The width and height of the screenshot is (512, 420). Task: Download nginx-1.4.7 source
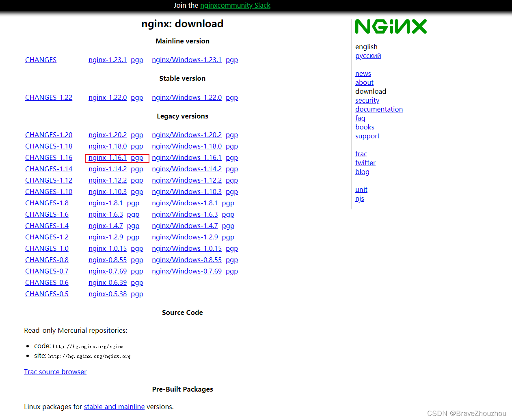click(x=106, y=226)
